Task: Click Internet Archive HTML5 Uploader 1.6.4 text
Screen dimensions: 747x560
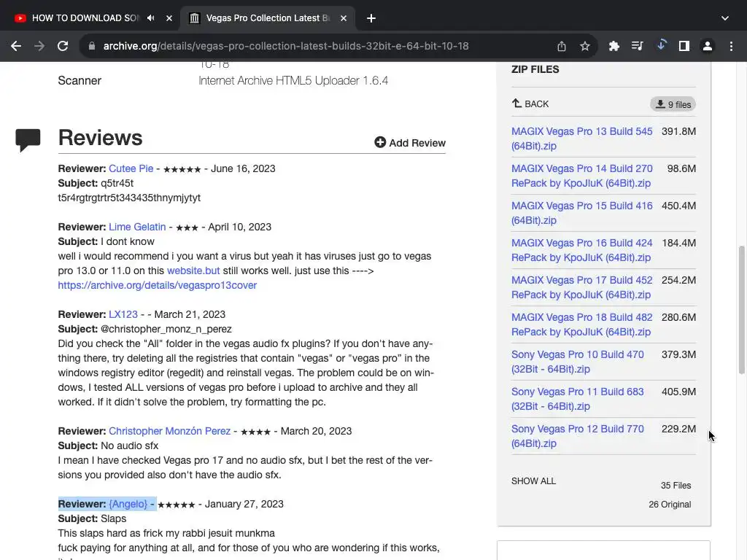Action: pos(293,80)
